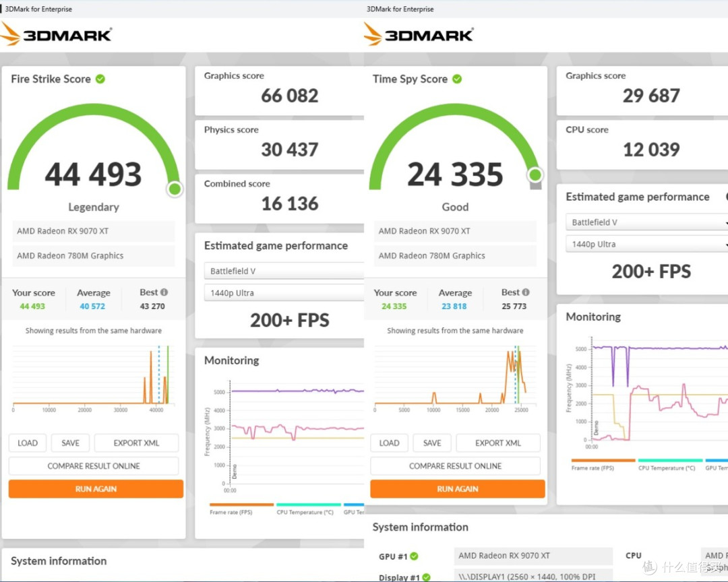Click Combined score value 16 136
Image resolution: width=728 pixels, height=582 pixels.
(290, 203)
